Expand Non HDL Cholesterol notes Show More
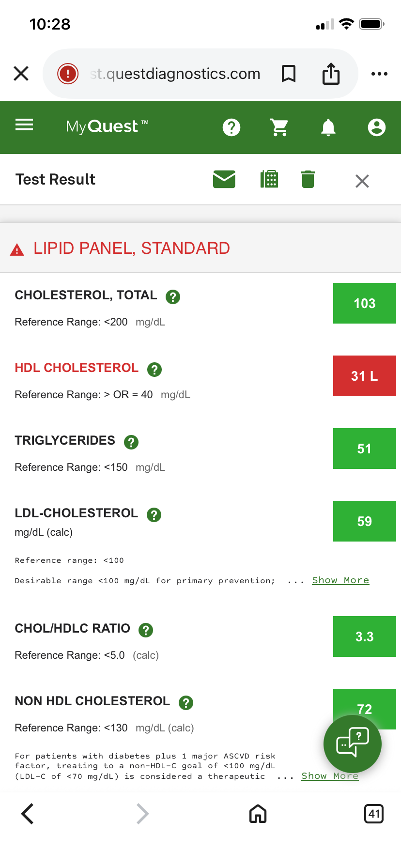 pyautogui.click(x=330, y=776)
